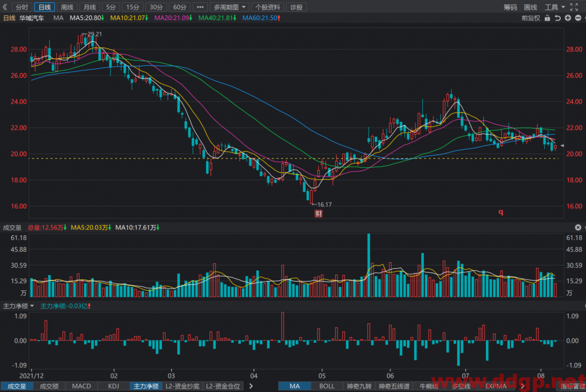This screenshot has height=392, width=586.
Task: Click the 主力净额:-0.03亿 readout
Action: click(x=65, y=306)
